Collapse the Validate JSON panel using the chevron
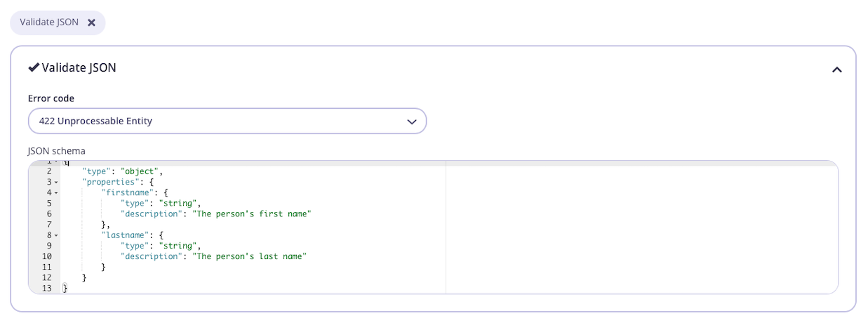The image size is (868, 323). [x=836, y=70]
